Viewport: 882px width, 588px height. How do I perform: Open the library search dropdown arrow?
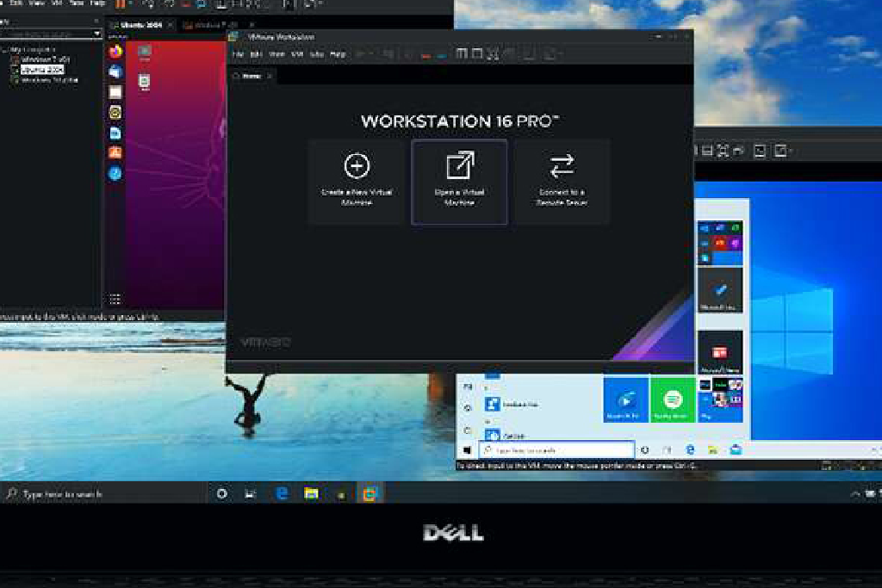(96, 34)
